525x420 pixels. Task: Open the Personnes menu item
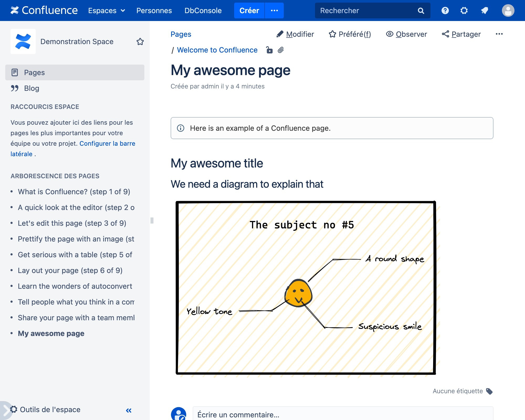coord(154,10)
